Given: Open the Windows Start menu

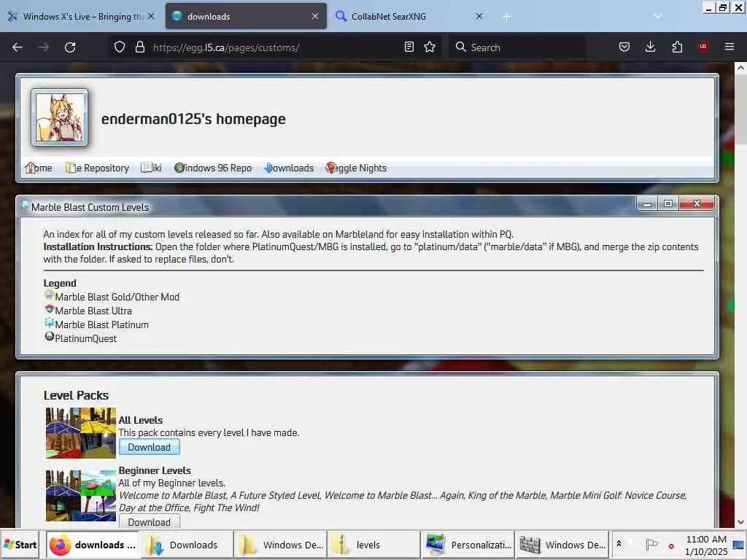Looking at the screenshot, I should pos(20,544).
